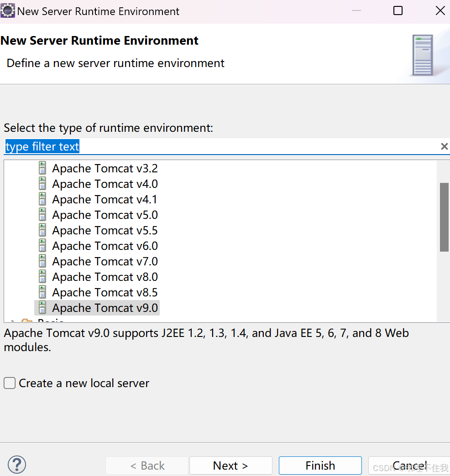This screenshot has width=450, height=476.
Task: Click the server icon beside Apache Tomcat v6.0
Action: pyautogui.click(x=42, y=245)
